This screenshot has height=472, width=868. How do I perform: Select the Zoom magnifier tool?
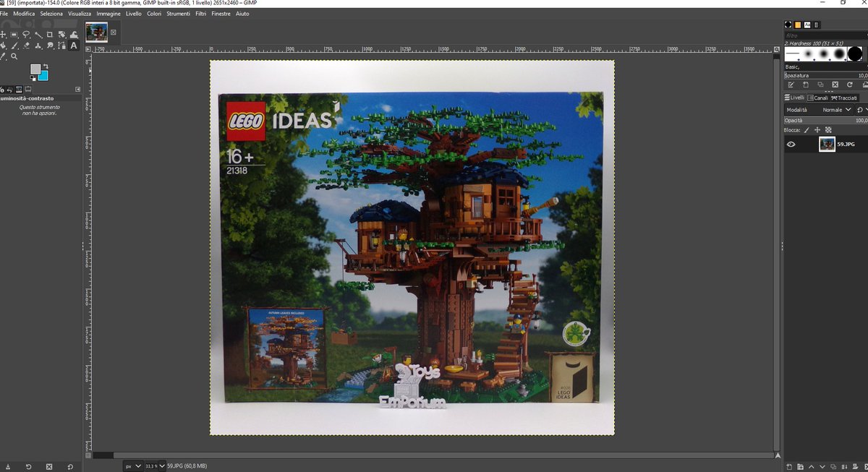(14, 56)
